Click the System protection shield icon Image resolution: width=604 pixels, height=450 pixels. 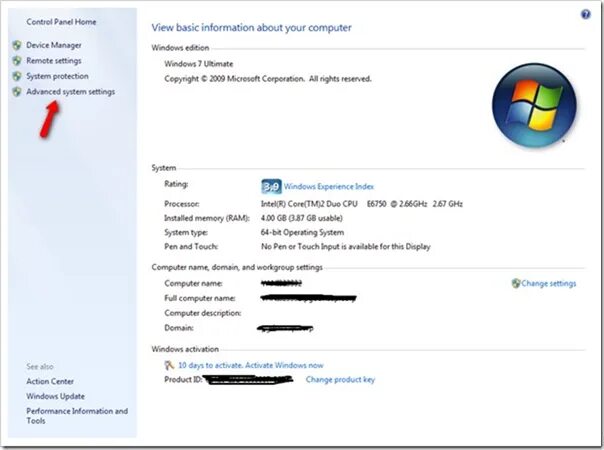17,76
